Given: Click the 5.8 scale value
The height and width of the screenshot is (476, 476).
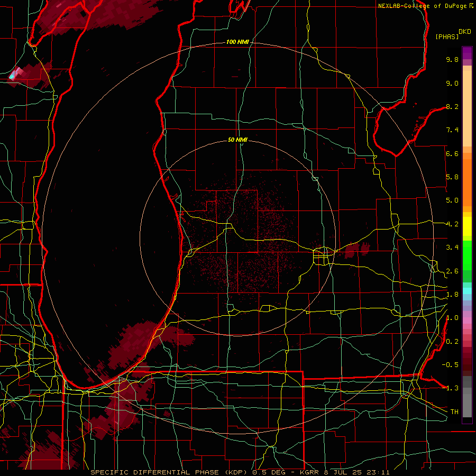Looking at the screenshot, I should [452, 177].
